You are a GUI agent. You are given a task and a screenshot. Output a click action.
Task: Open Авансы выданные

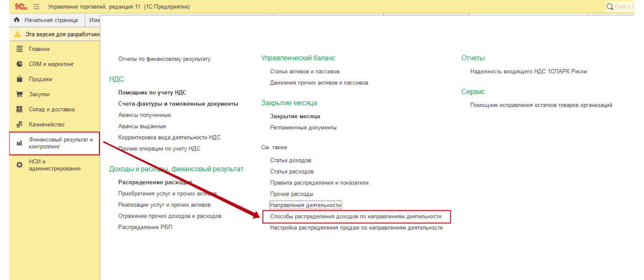tap(142, 126)
